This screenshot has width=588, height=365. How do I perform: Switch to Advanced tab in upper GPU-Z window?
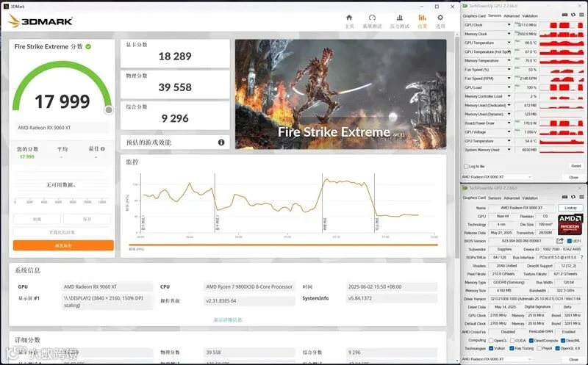512,15
